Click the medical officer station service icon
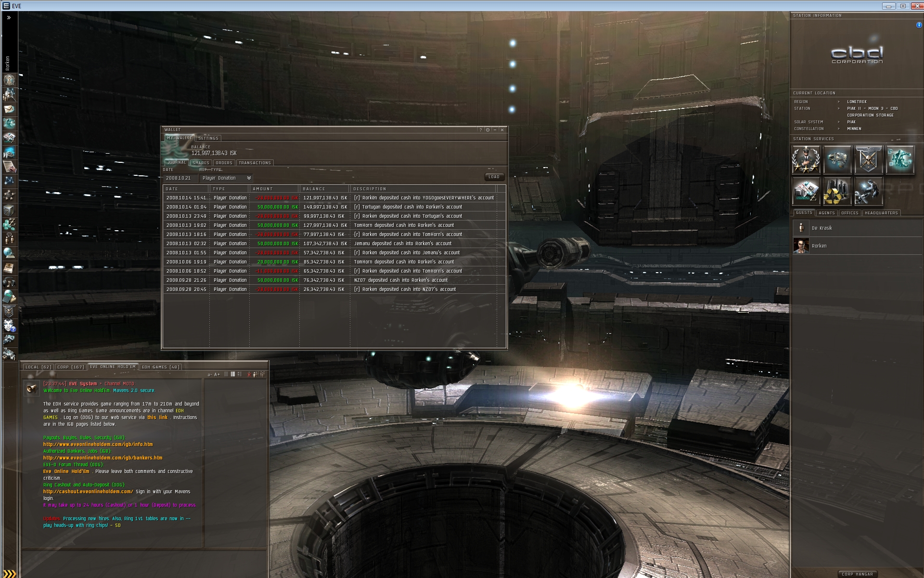Viewport: 924px width, 578px height. click(x=806, y=160)
